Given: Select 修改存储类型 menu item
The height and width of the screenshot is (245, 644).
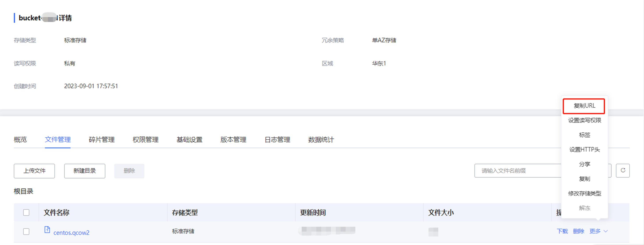Looking at the screenshot, I should tap(584, 193).
